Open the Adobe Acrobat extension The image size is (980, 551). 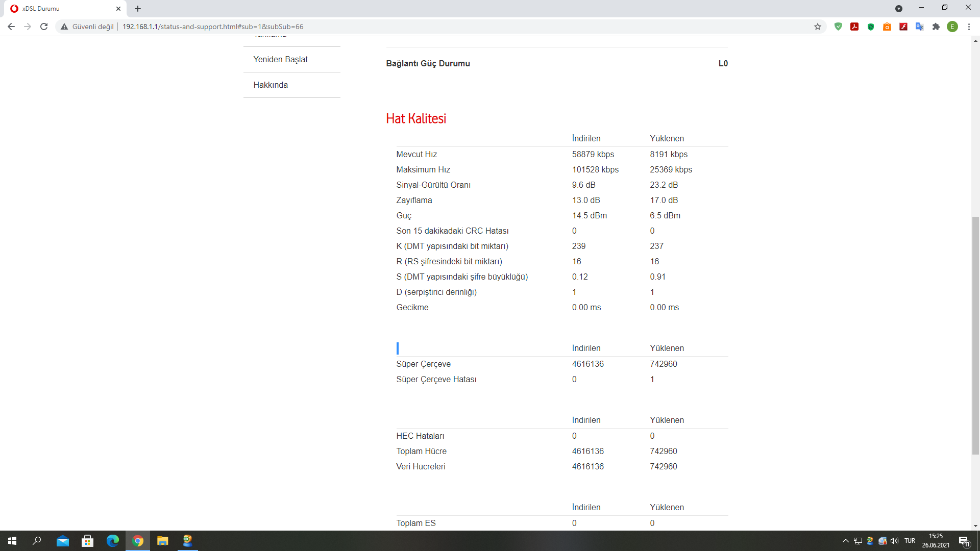click(854, 27)
